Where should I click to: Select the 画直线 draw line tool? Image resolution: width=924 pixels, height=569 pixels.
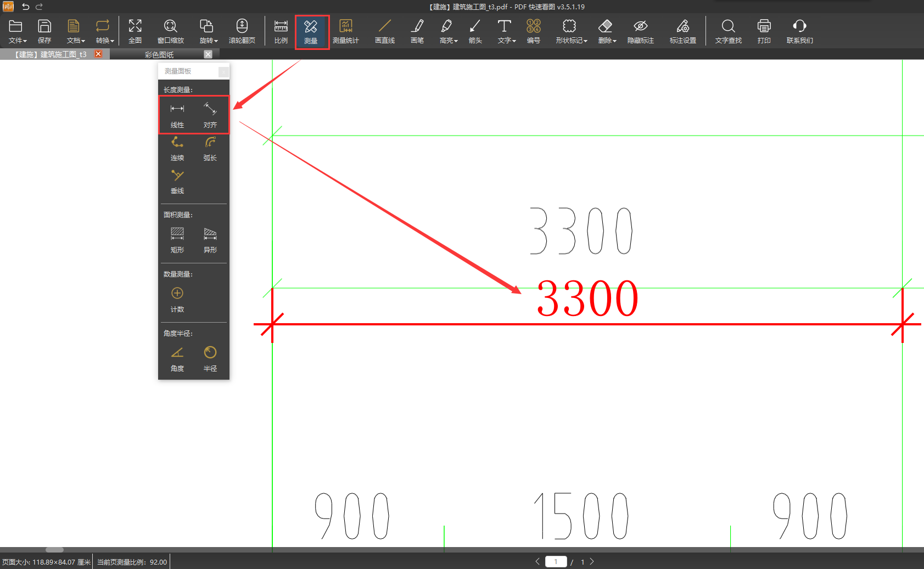click(385, 32)
